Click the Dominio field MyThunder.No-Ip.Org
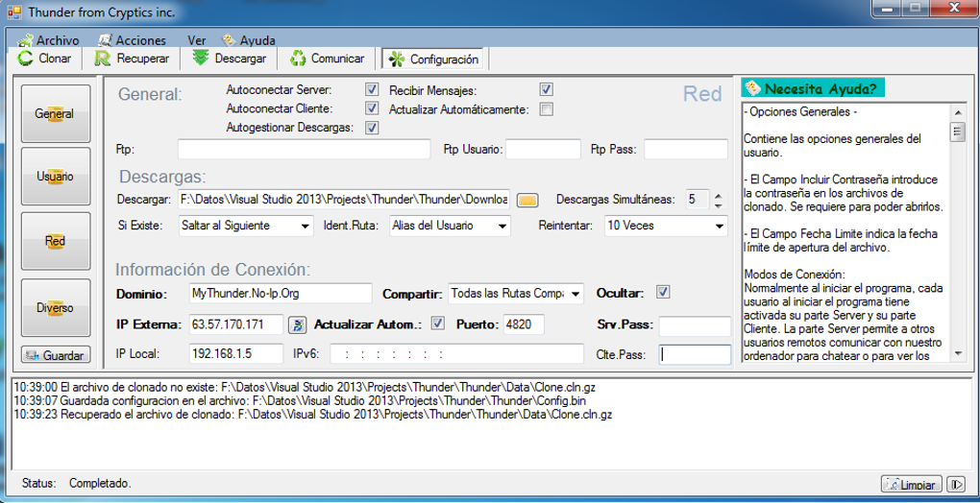Viewport: 980px width, 503px height. pos(280,293)
